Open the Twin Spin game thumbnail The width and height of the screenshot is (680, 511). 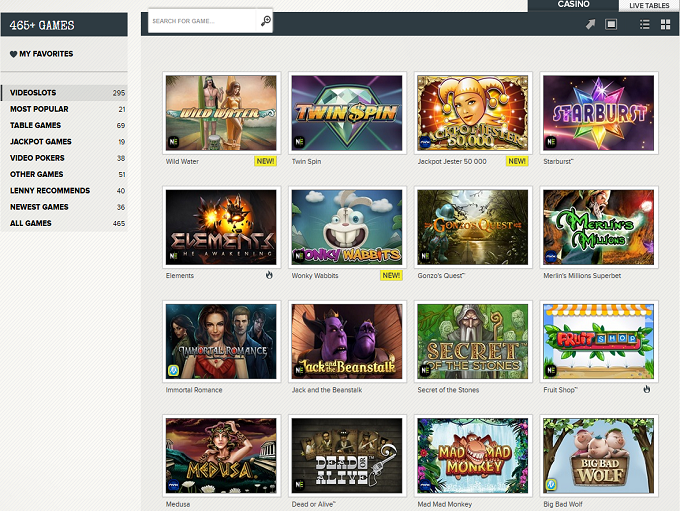point(347,113)
